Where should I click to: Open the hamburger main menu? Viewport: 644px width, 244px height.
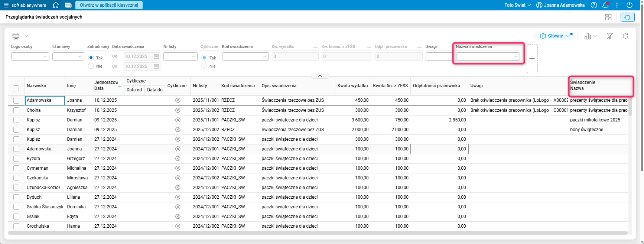pos(6,5)
